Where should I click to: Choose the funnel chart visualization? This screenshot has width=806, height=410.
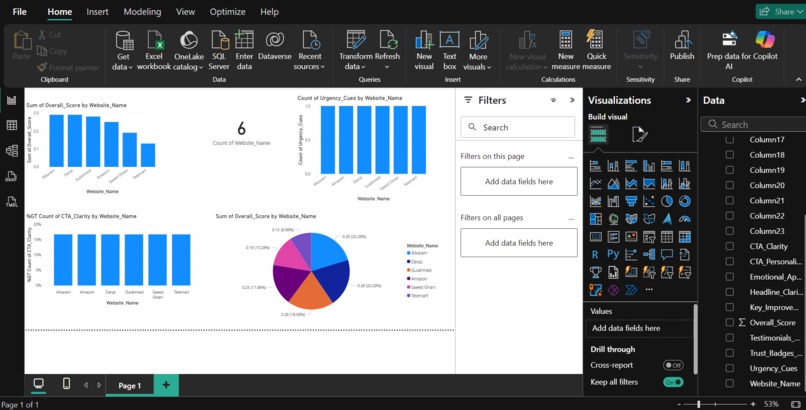(x=631, y=201)
